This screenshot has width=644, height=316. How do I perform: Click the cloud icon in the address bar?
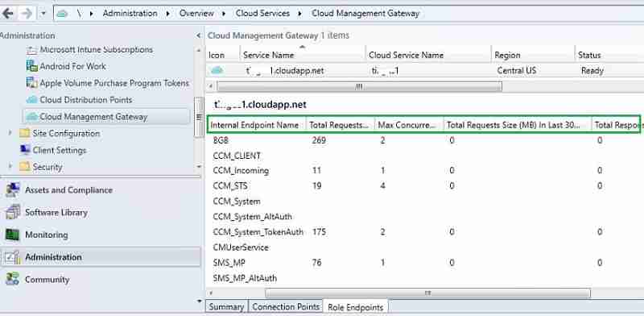pos(62,14)
